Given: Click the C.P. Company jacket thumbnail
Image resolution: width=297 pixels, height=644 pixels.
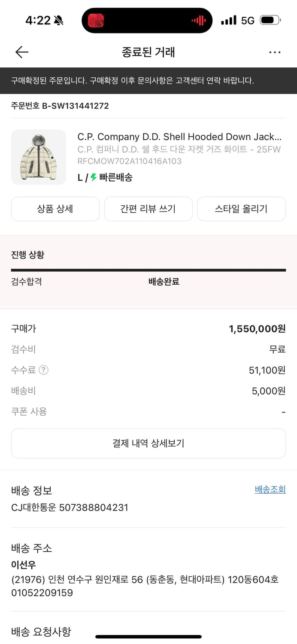Looking at the screenshot, I should [x=39, y=157].
